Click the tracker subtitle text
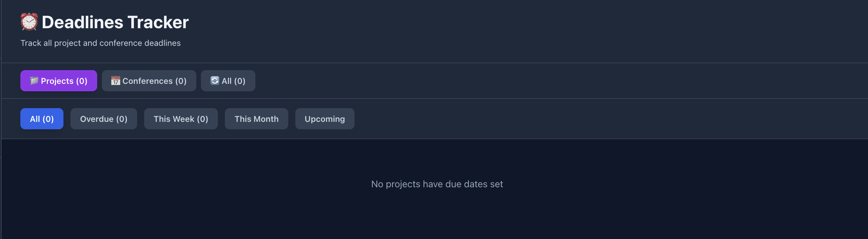The width and height of the screenshot is (868, 239). click(x=100, y=43)
